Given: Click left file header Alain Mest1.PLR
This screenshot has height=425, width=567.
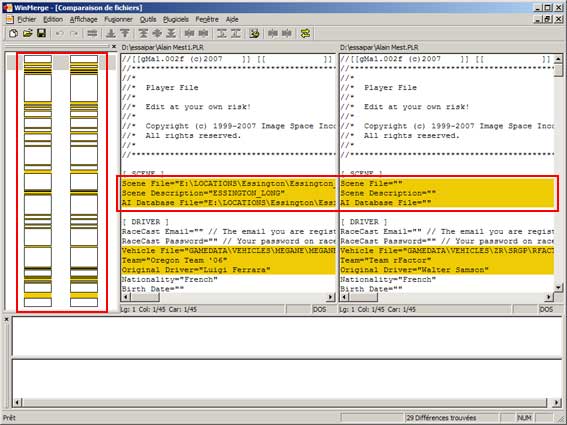Looking at the screenshot, I should pyautogui.click(x=162, y=47).
